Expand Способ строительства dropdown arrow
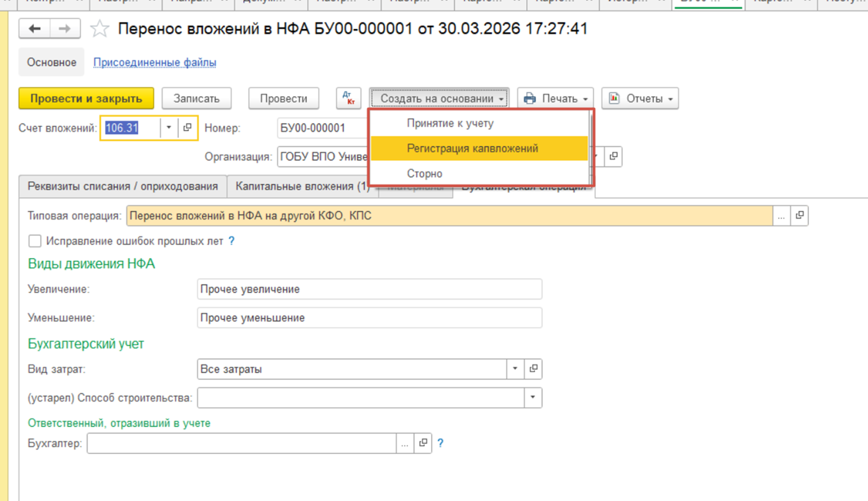 coord(533,397)
